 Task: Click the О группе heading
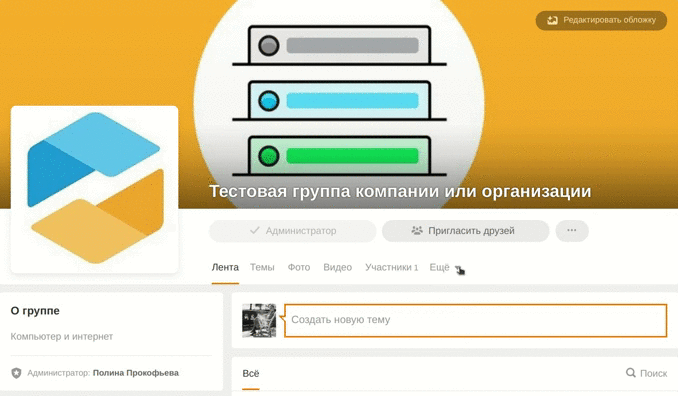click(35, 311)
